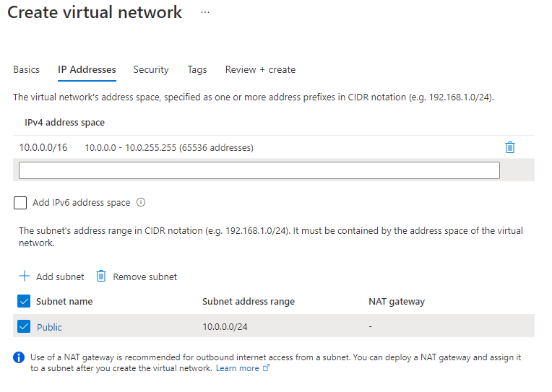Enable the Add IPv6 address space checkbox

coord(20,203)
